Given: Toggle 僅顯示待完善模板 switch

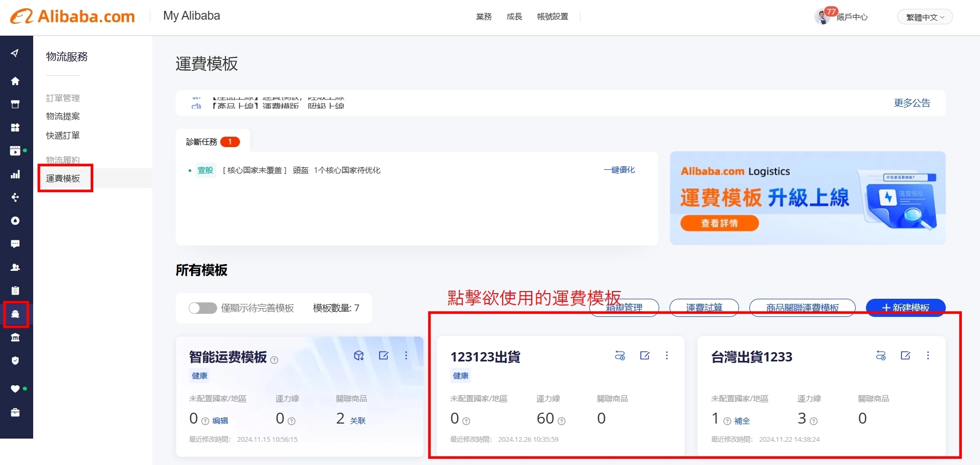Looking at the screenshot, I should click(x=203, y=308).
